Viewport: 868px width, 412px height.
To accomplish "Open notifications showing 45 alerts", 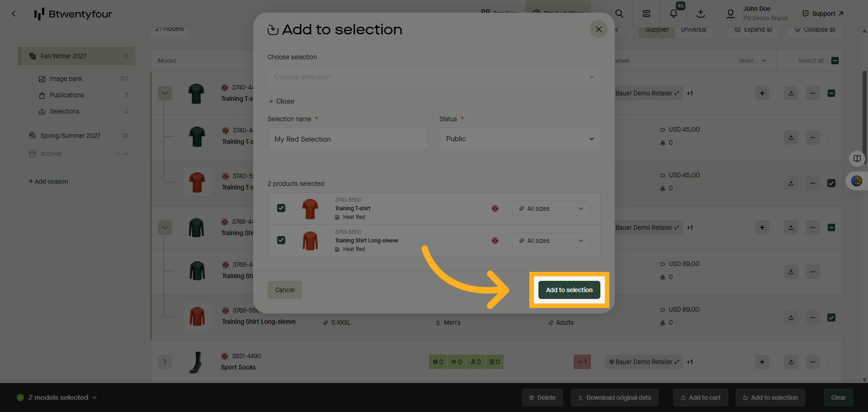I will 673,14.
